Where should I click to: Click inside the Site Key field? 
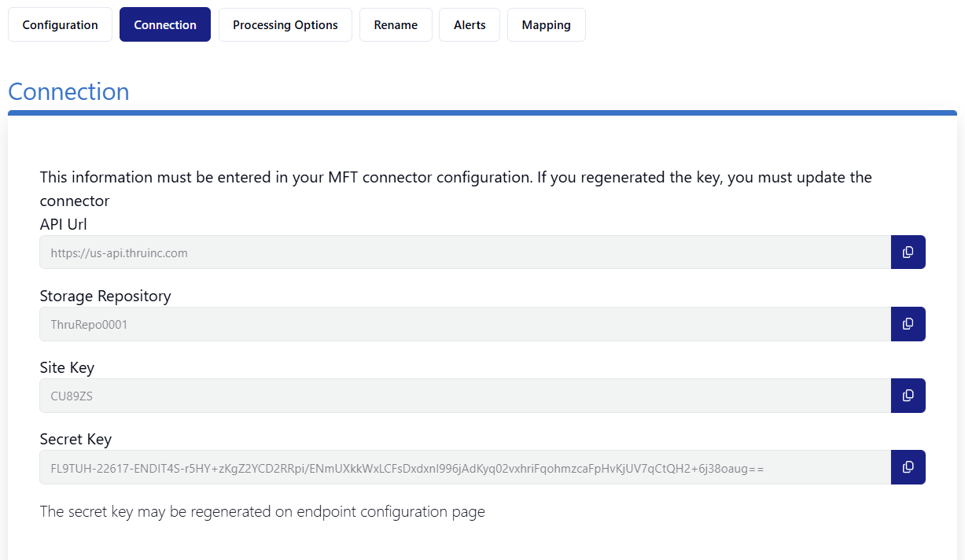(x=464, y=396)
